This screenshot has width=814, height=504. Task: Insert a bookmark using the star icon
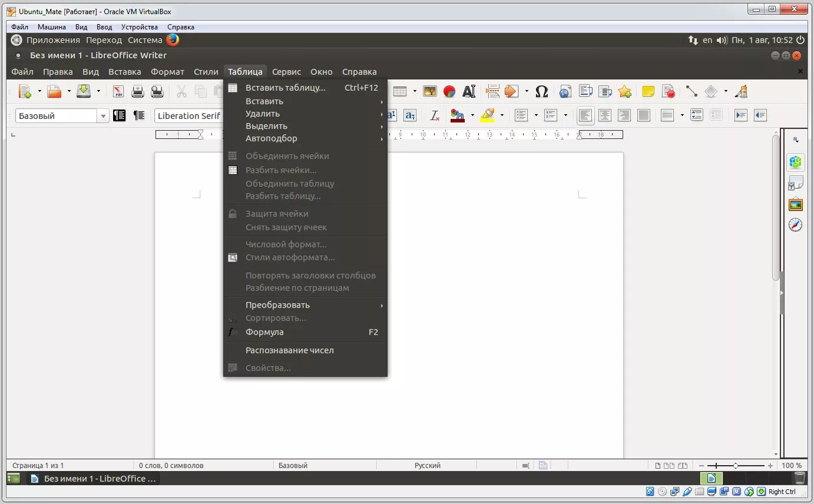tap(625, 91)
